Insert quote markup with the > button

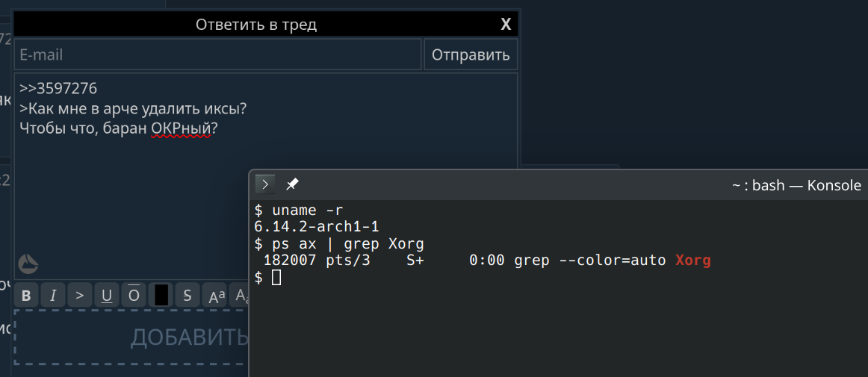click(x=80, y=295)
